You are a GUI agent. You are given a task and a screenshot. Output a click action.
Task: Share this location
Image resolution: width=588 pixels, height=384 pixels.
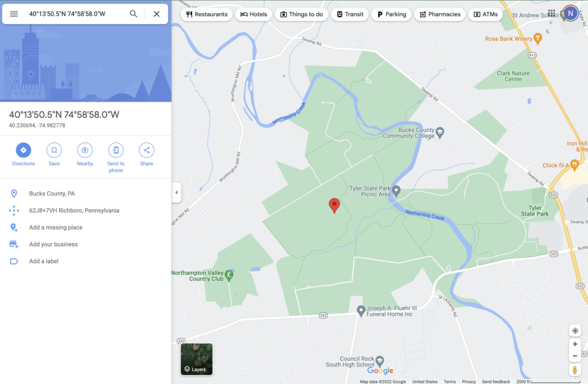(146, 154)
